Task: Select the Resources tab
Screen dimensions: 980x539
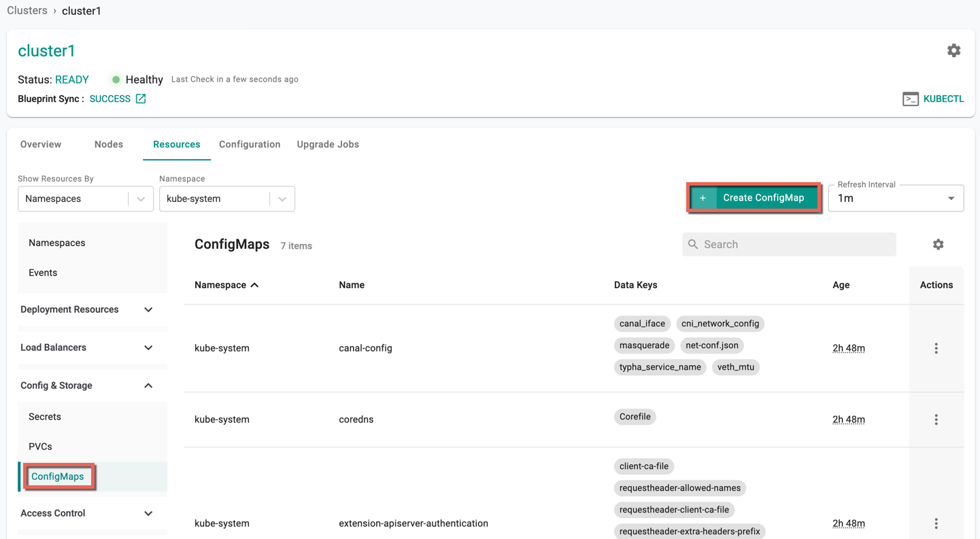Action: pos(177,144)
